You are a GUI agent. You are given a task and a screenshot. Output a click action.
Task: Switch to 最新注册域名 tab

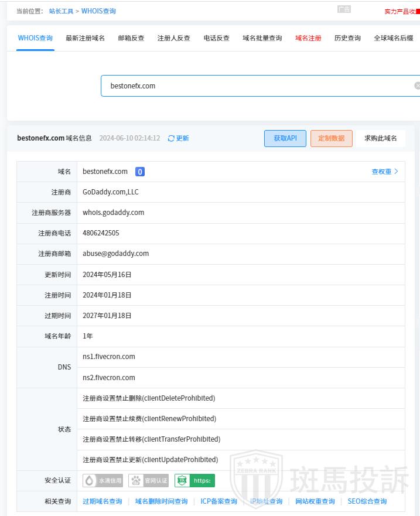[85, 38]
